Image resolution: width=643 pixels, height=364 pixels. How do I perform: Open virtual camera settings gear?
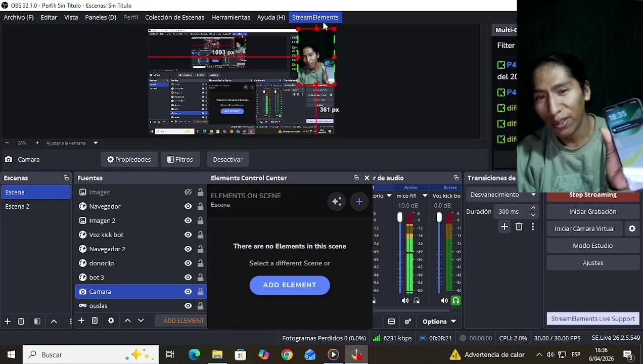point(632,229)
